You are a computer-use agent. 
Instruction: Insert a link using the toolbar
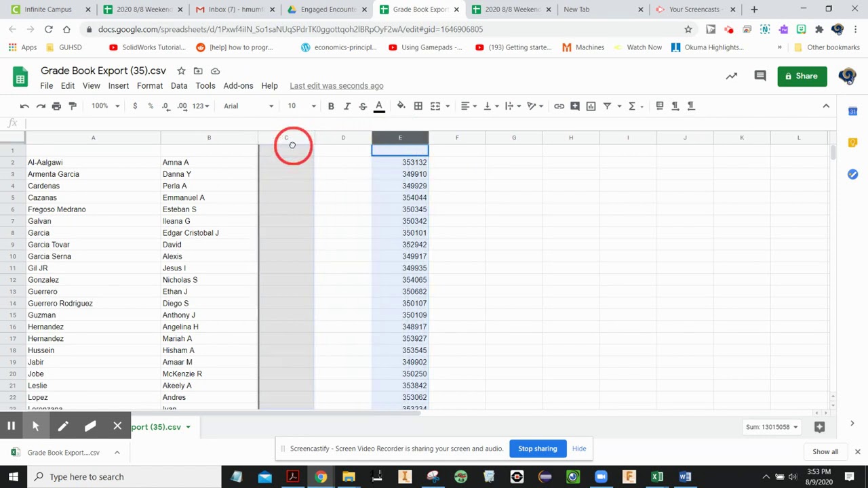click(x=559, y=106)
